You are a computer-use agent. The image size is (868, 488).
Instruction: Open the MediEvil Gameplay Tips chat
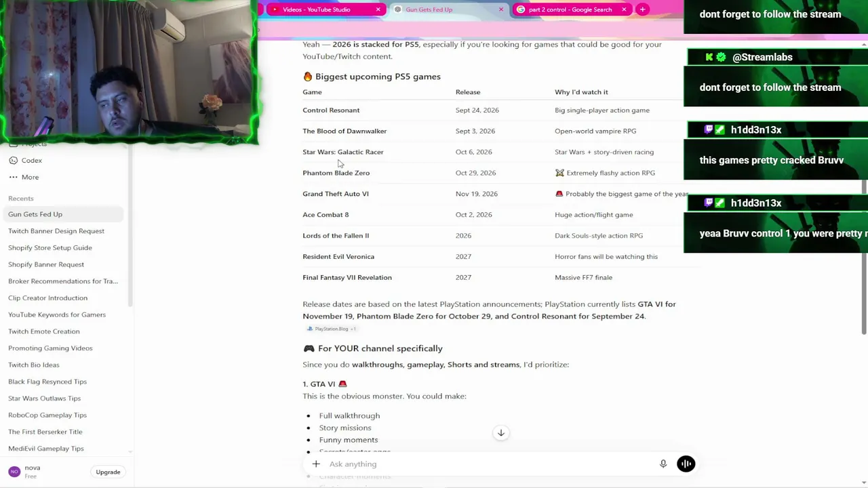coord(46,449)
